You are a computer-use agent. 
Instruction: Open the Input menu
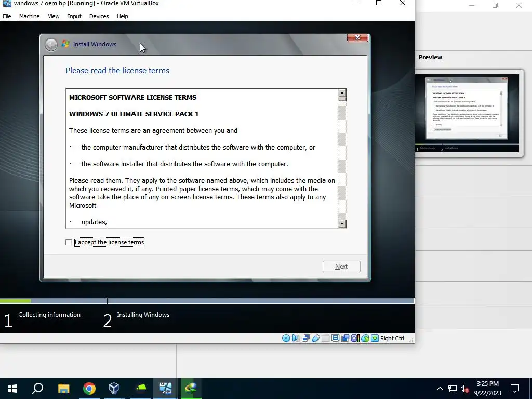pyautogui.click(x=74, y=16)
